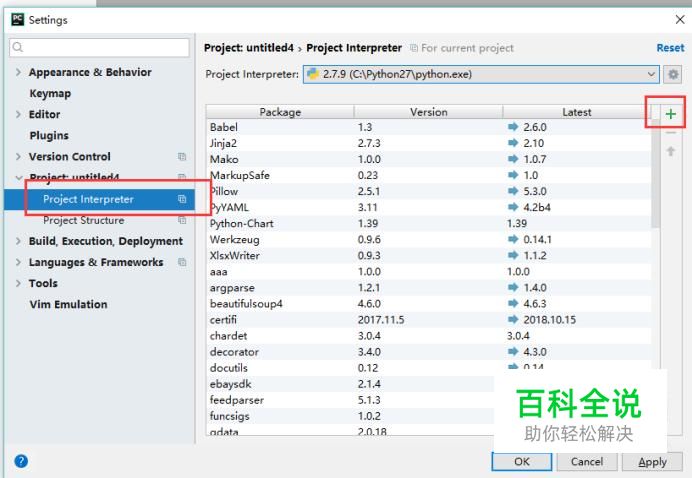Close the Settings dialog
The height and width of the screenshot is (478, 692).
click(680, 19)
